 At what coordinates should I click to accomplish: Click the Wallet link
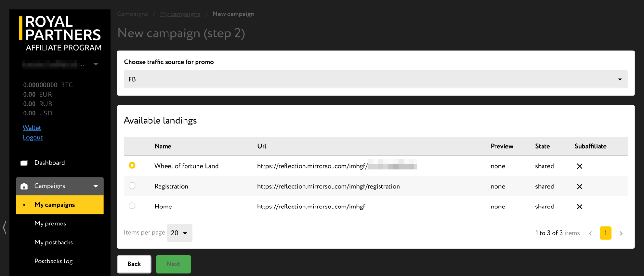tap(32, 128)
